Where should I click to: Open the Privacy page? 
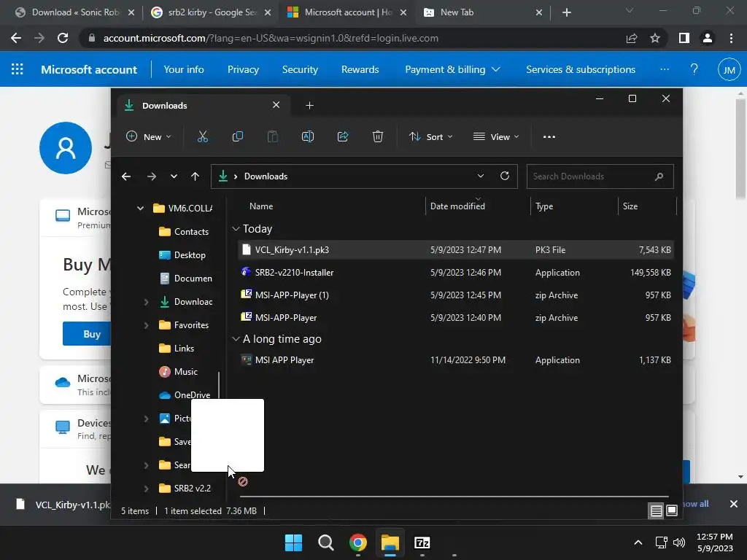click(x=243, y=69)
